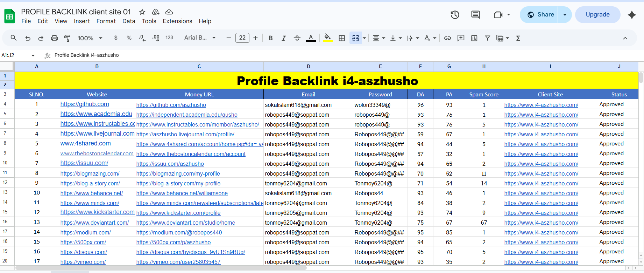Insert link icon in toolbar
The width and height of the screenshot is (644, 273).
tap(447, 38)
